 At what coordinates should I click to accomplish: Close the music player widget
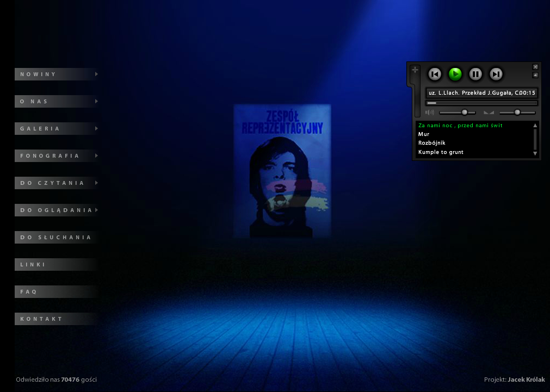(535, 67)
